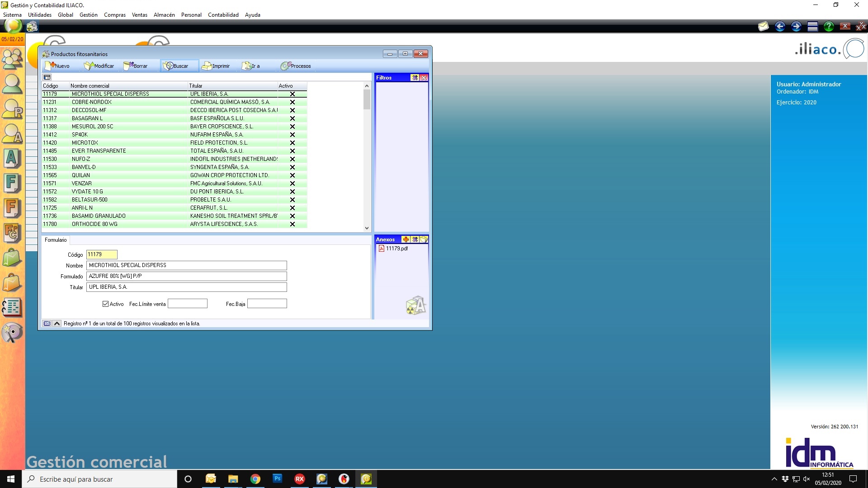Click the single red X close-window icon
The height and width of the screenshot is (488, 868).
pyautogui.click(x=845, y=26)
